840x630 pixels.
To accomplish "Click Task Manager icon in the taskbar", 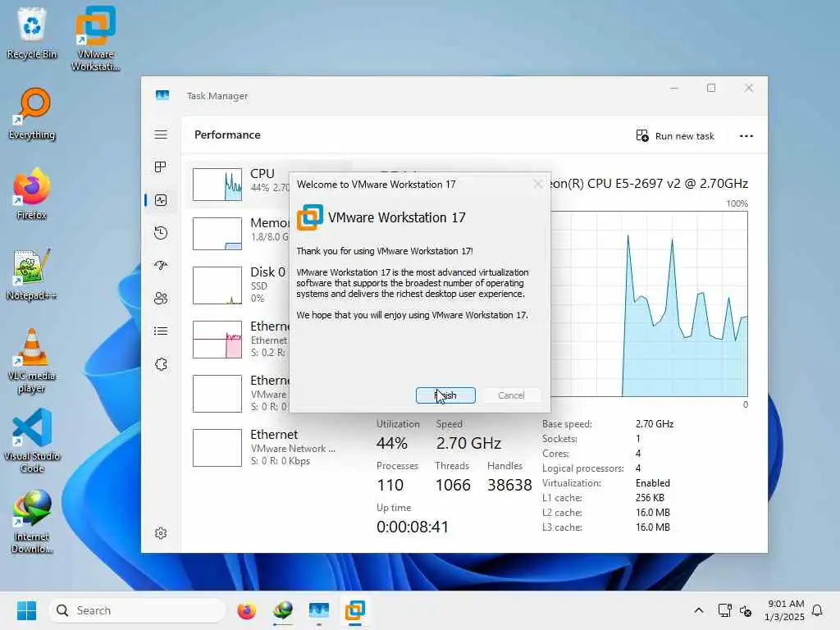I will pyautogui.click(x=319, y=610).
